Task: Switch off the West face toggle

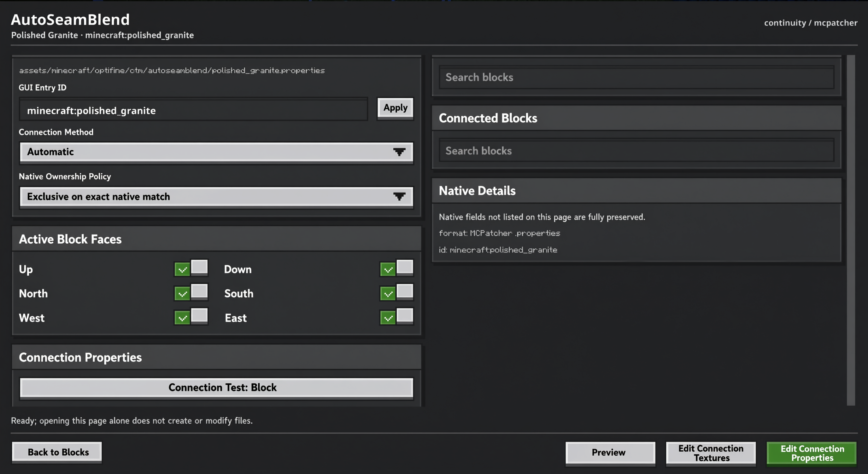Action: tap(191, 317)
